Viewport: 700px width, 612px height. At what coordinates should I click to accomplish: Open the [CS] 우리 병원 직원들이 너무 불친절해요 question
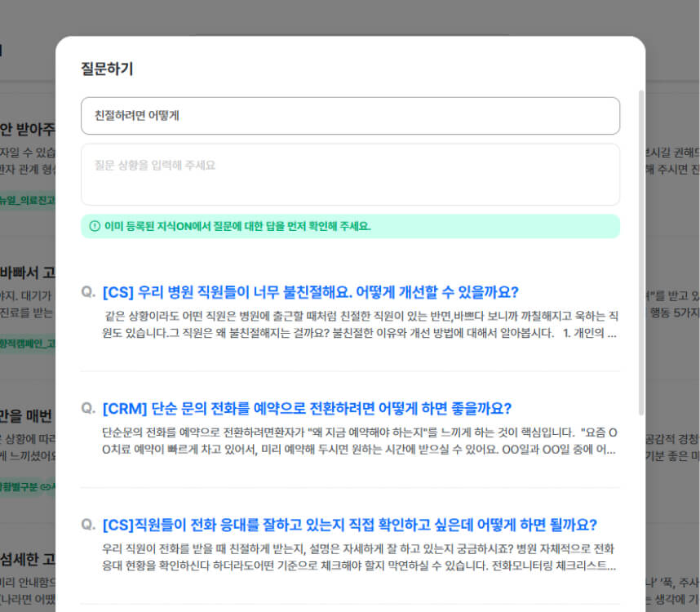310,292
